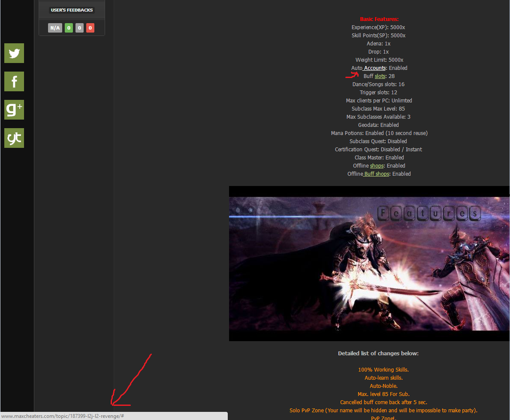Select the Drop: 1x line
Viewport: 510px width, 420px height.
pyautogui.click(x=378, y=52)
